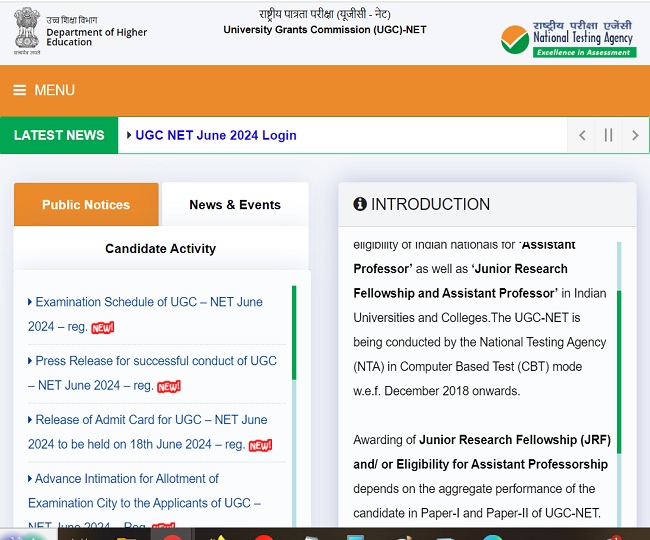650x540 pixels.
Task: Open Press Release for successful conduct notice
Action: pyautogui.click(x=155, y=361)
